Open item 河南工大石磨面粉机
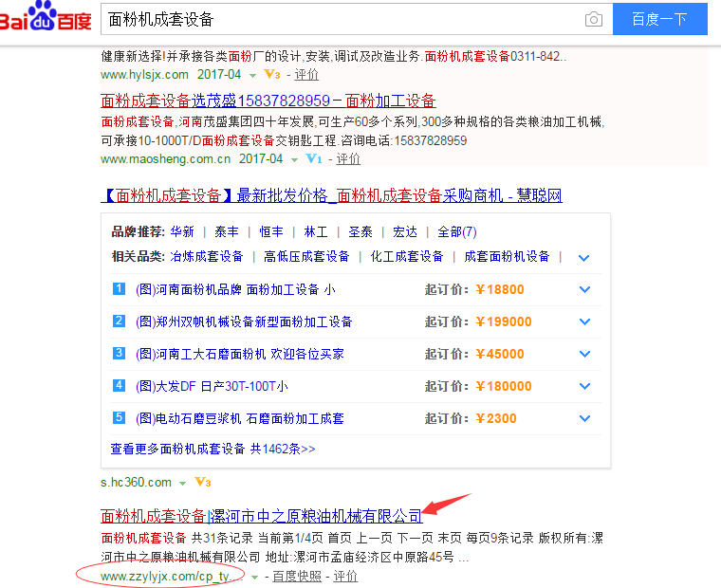 240,354
